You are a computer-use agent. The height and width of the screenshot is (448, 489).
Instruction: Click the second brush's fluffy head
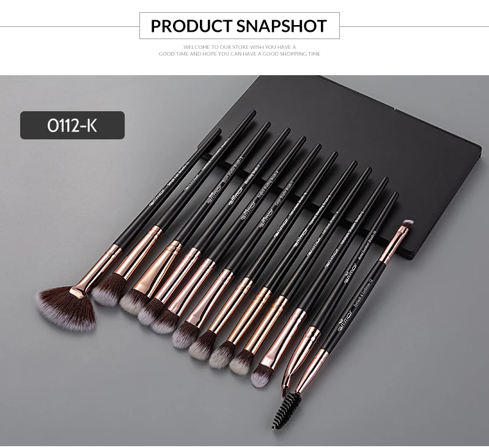(x=106, y=290)
